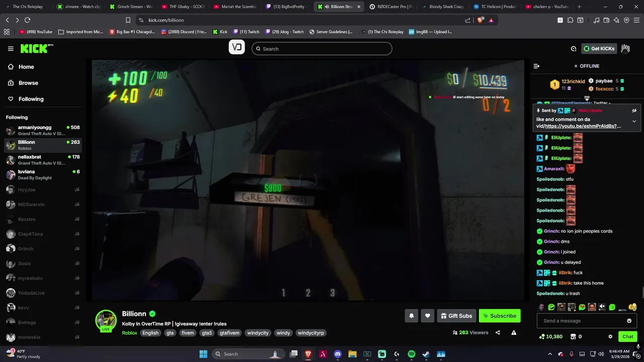This screenshot has height=362, width=644.
Task: Open the browser extensions puzzle icon
Action: click(570, 20)
